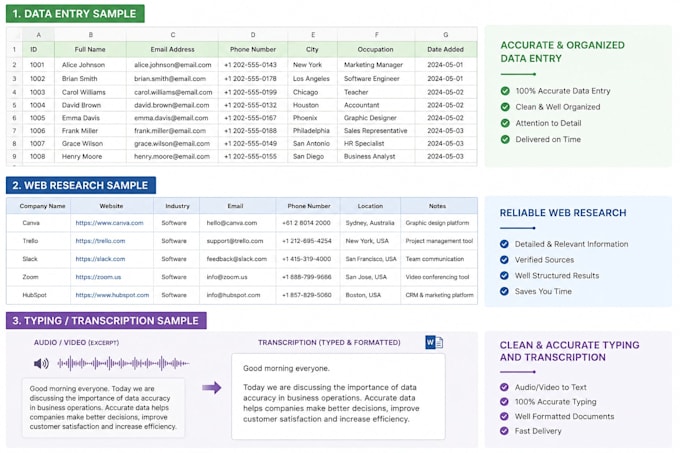
Task: Click purple checkmark beside Audio/Video to Text
Action: [x=504, y=387]
